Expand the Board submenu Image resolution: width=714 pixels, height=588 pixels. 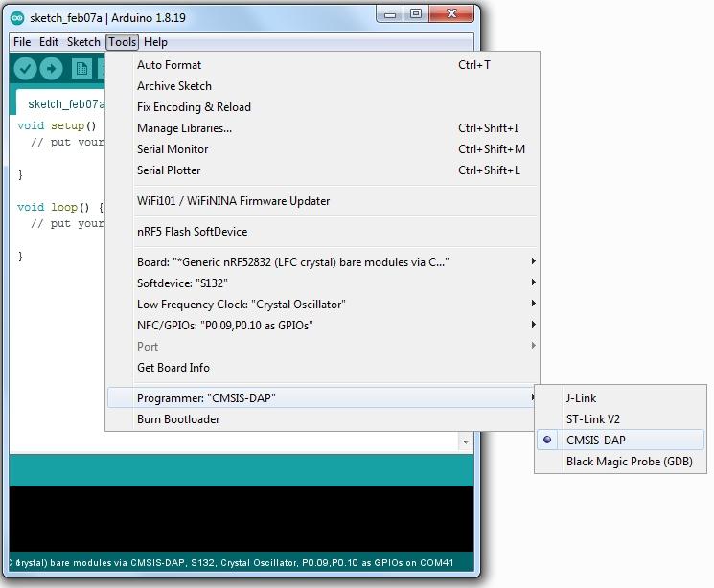pyautogui.click(x=322, y=262)
